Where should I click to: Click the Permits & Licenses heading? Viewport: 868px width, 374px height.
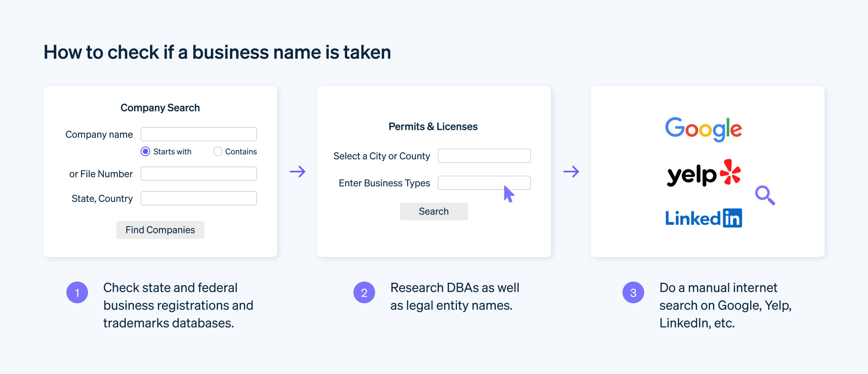[x=433, y=127]
